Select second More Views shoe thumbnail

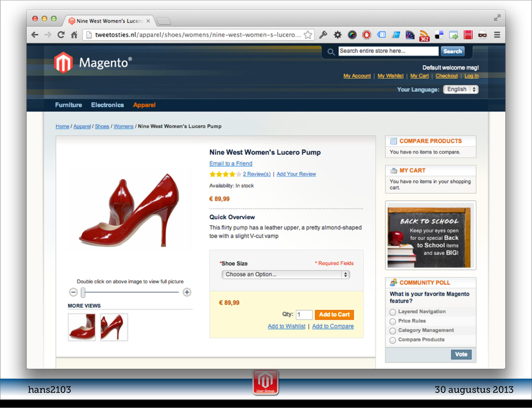pyautogui.click(x=114, y=327)
